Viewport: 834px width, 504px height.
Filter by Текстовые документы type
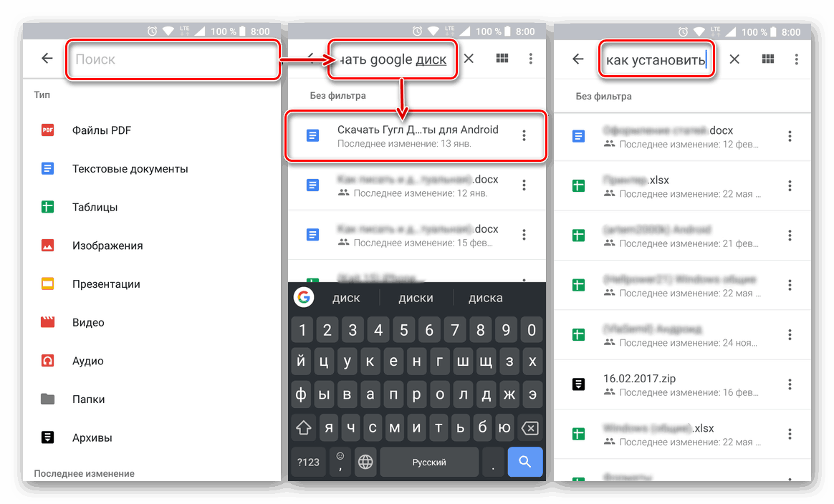tap(152, 168)
